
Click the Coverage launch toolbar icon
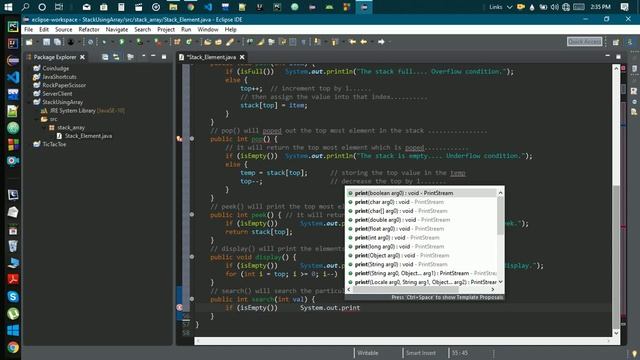[x=139, y=42]
